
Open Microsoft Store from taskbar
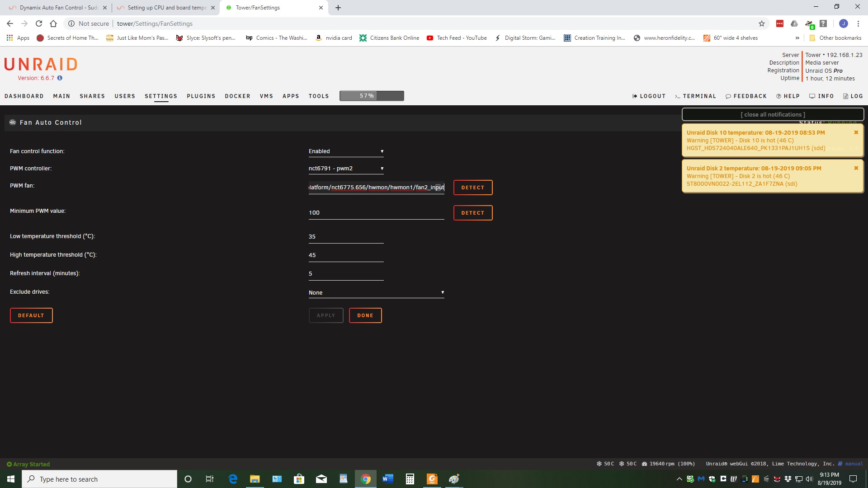click(299, 479)
